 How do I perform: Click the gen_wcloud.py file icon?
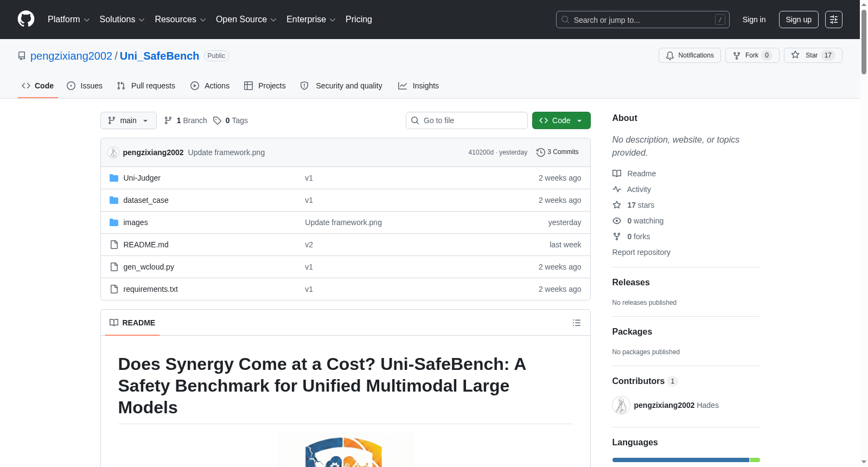point(114,267)
